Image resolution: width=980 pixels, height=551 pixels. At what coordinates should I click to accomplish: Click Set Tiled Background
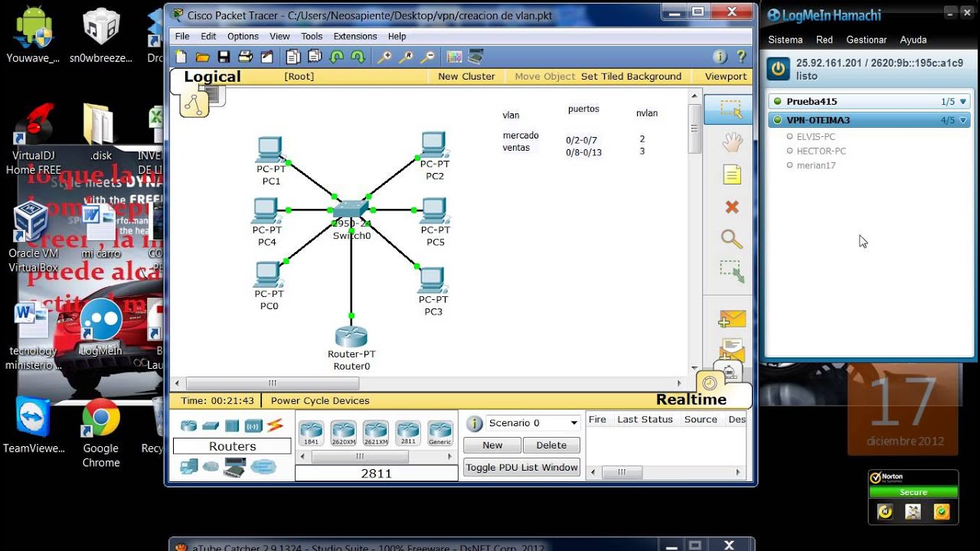click(x=631, y=77)
